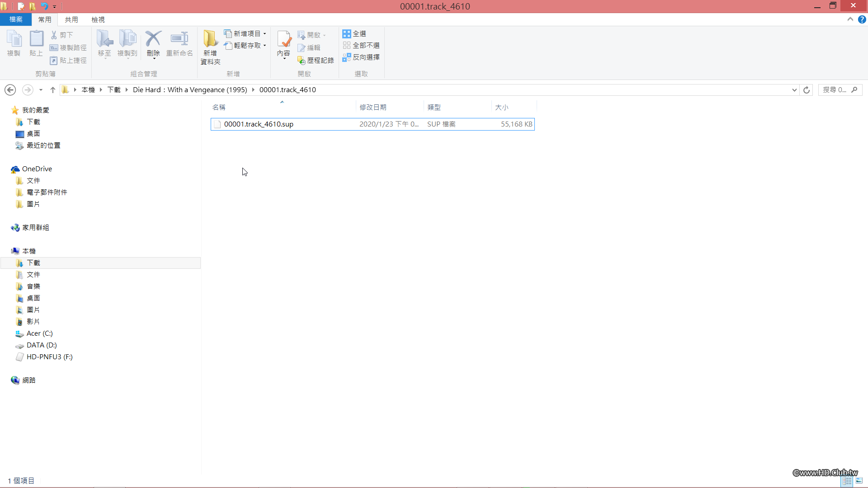Switch to the Share (共用) ribbon tab
Image resolution: width=868 pixels, height=488 pixels.
pyautogui.click(x=71, y=19)
